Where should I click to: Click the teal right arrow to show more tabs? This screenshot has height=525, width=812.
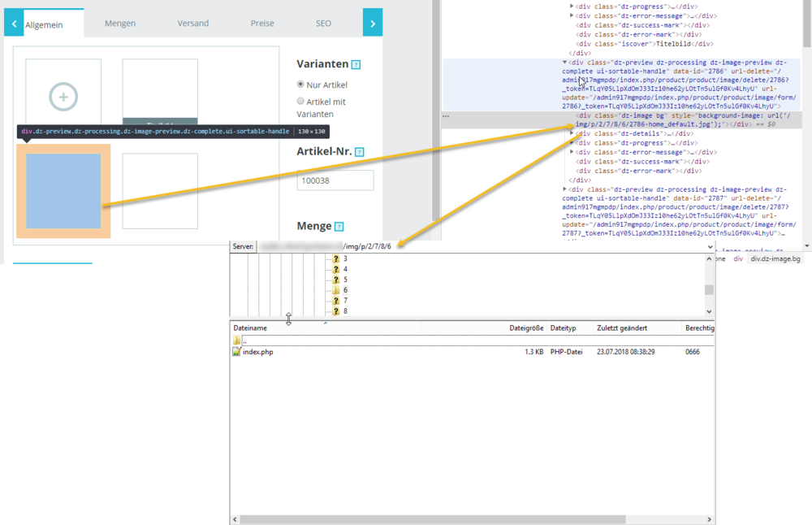[372, 23]
